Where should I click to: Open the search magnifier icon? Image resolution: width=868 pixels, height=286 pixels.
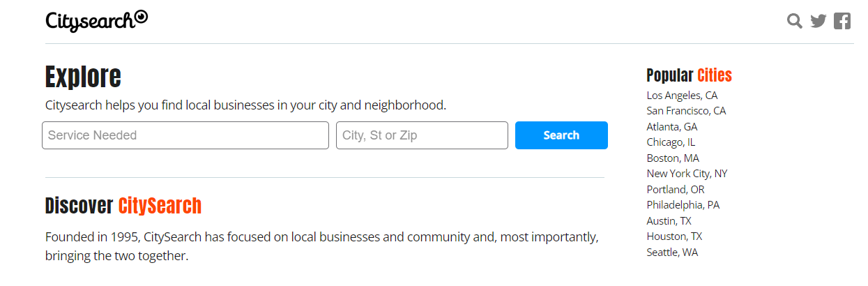(x=795, y=21)
